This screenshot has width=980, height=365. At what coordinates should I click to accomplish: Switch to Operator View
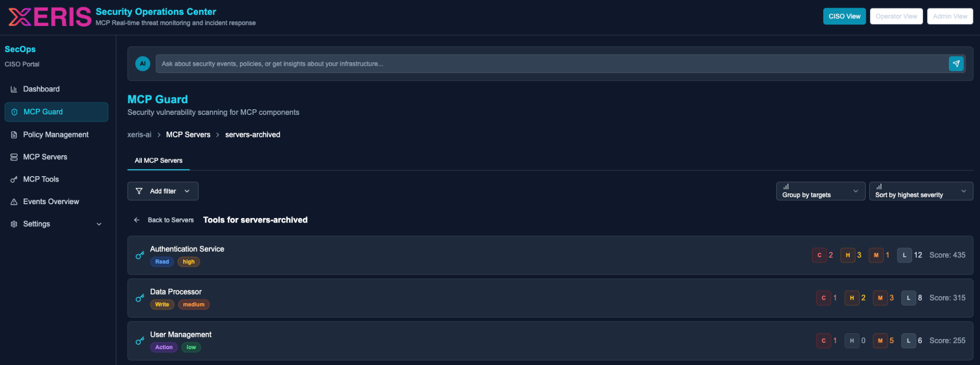click(896, 16)
